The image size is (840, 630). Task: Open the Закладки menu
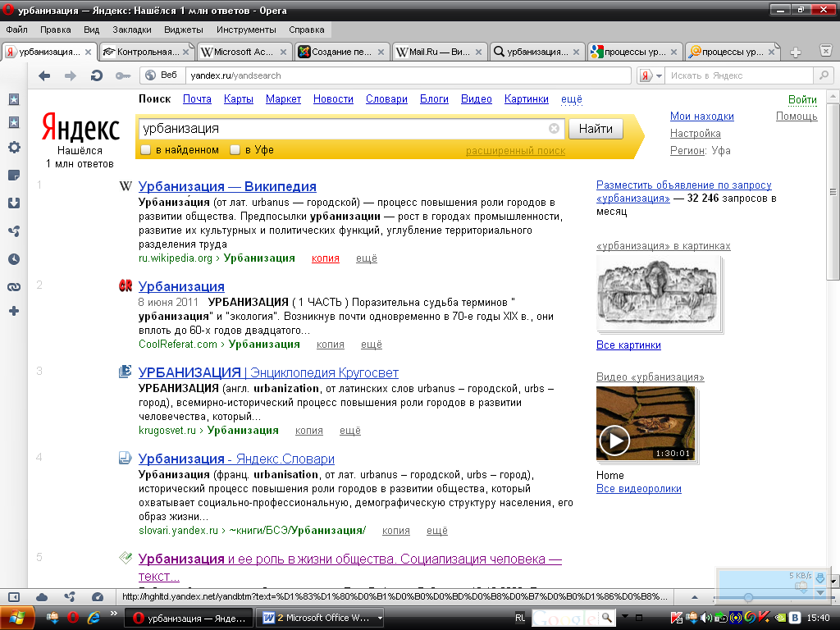pyautogui.click(x=132, y=30)
